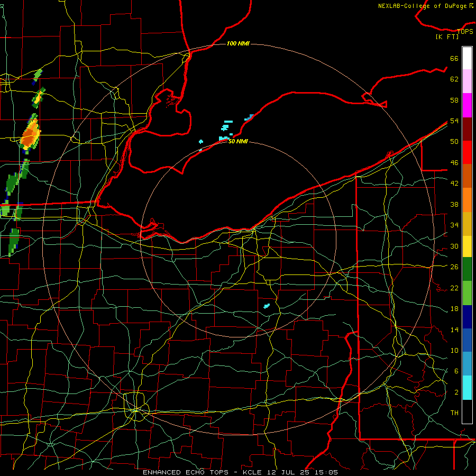Click the legend value 66

pos(454,58)
